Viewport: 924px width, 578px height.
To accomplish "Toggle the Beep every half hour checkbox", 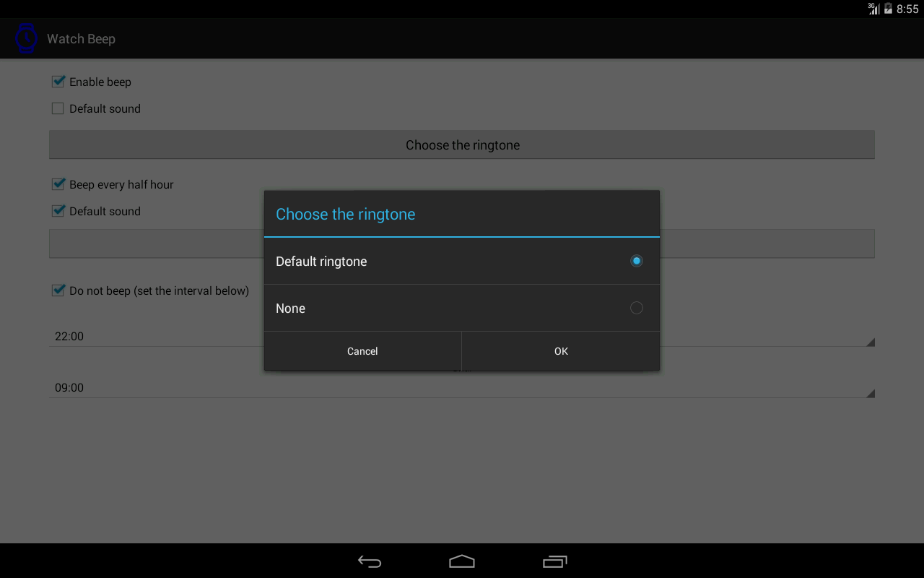I will point(58,184).
